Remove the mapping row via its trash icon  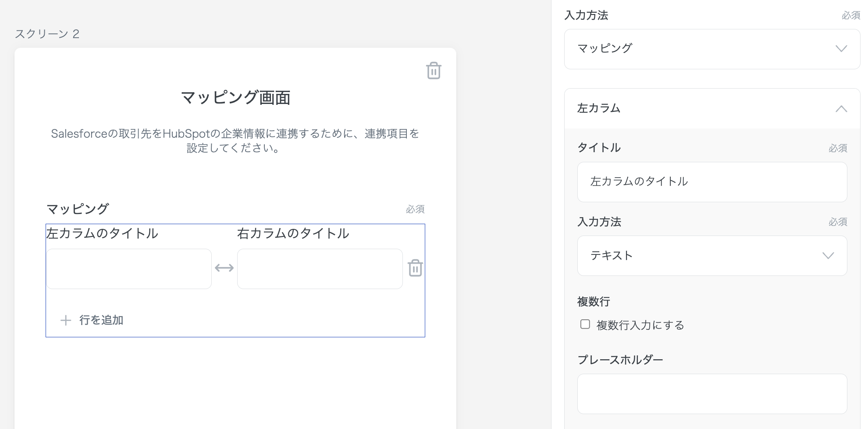pos(415,268)
